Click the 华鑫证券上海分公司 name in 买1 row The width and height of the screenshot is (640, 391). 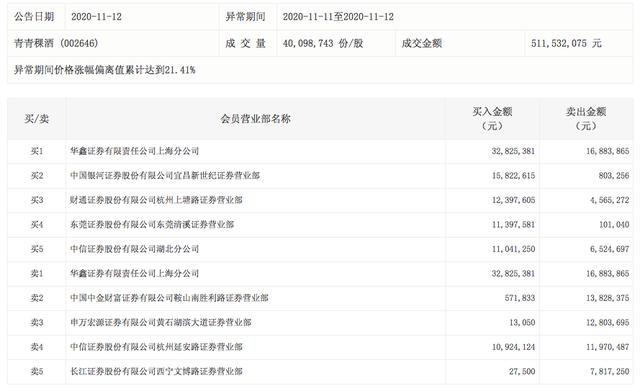click(x=134, y=151)
